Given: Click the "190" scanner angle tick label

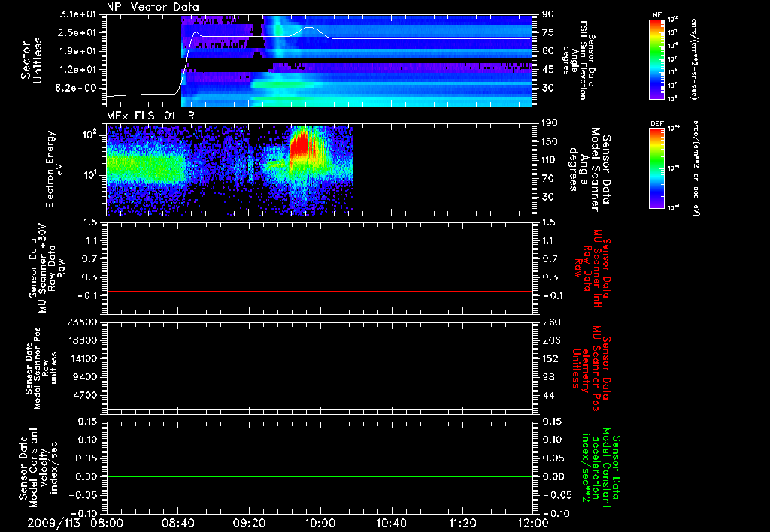Looking at the screenshot, I should tap(550, 123).
